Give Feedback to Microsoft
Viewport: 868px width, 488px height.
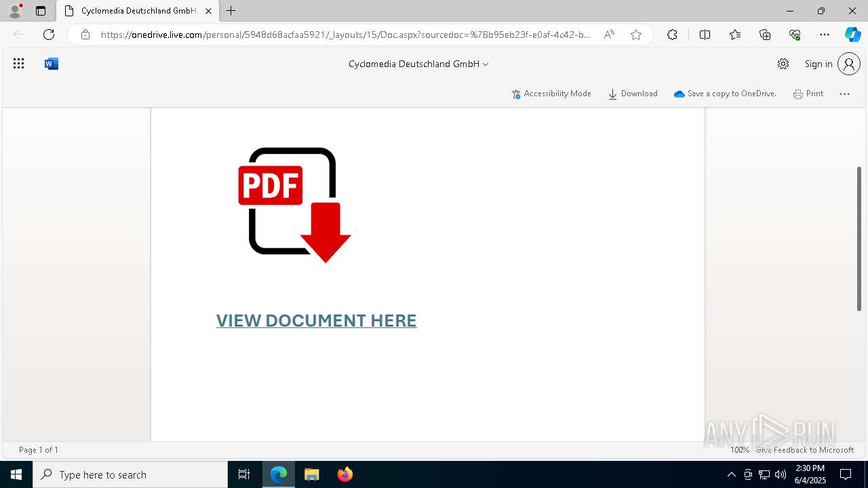[x=805, y=450]
